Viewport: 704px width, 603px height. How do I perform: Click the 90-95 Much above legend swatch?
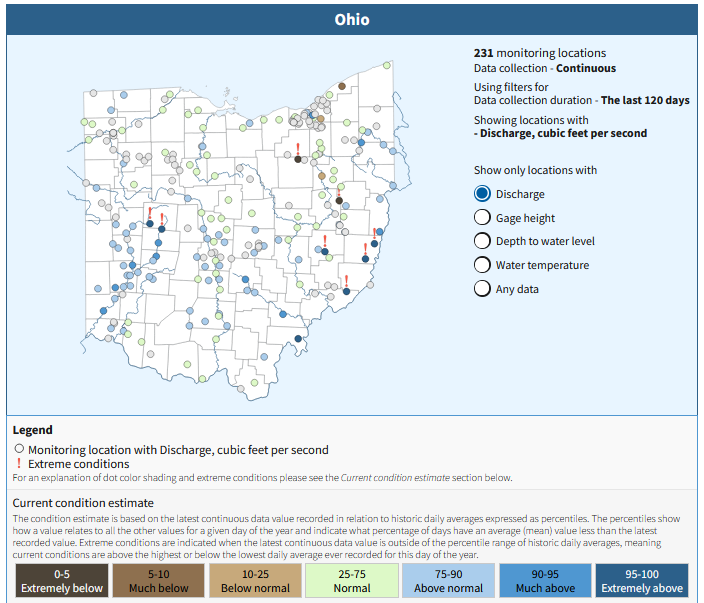pos(545,581)
